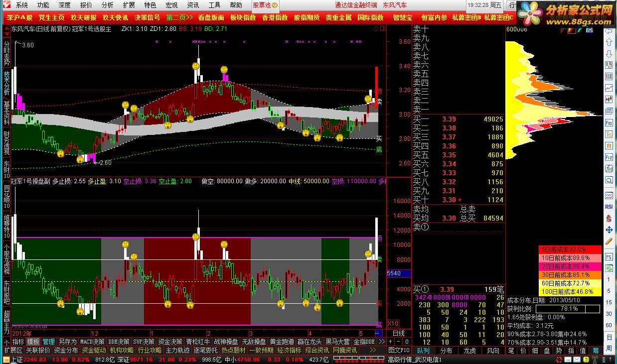The width and height of the screenshot is (617, 364).
Task: Switch to the 板块指数 tab
Action: click(x=243, y=17)
